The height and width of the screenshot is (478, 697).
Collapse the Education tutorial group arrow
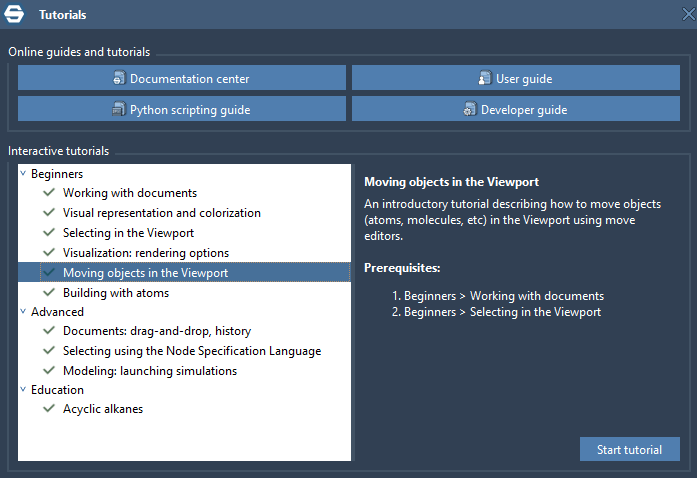pyautogui.click(x=23, y=389)
